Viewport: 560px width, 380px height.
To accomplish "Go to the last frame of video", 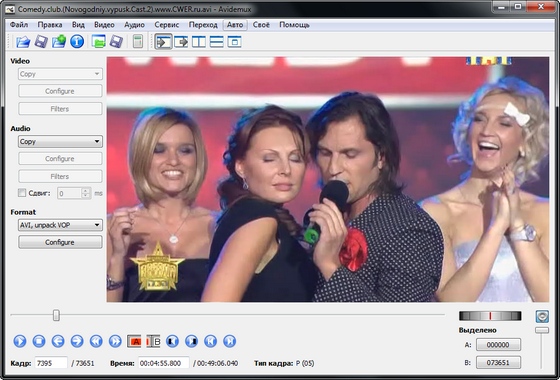I will pyautogui.click(x=230, y=341).
